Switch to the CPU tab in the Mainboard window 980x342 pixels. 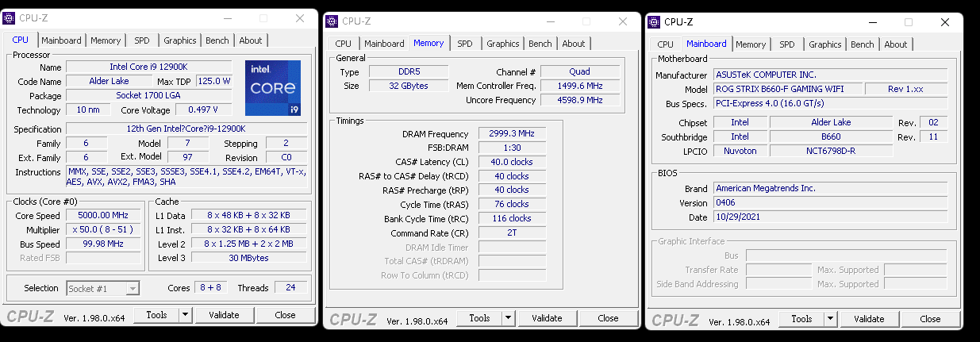(666, 45)
